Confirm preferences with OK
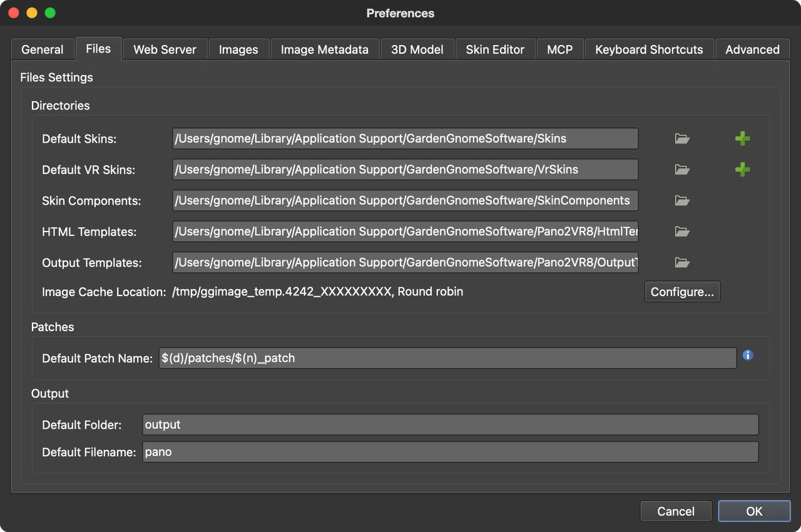The height and width of the screenshot is (532, 801). (754, 511)
